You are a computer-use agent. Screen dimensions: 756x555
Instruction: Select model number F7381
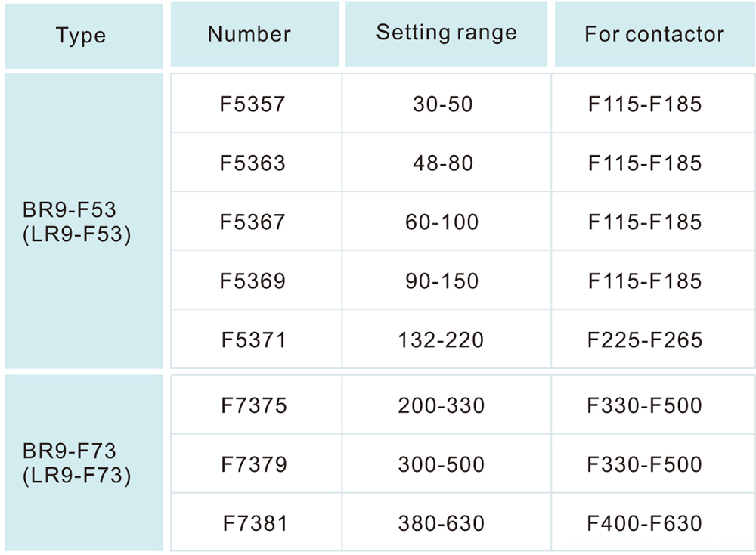[255, 522]
